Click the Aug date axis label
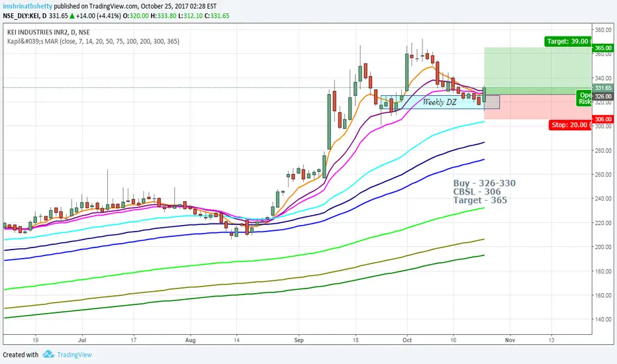The width and height of the screenshot is (617, 364). point(191,340)
